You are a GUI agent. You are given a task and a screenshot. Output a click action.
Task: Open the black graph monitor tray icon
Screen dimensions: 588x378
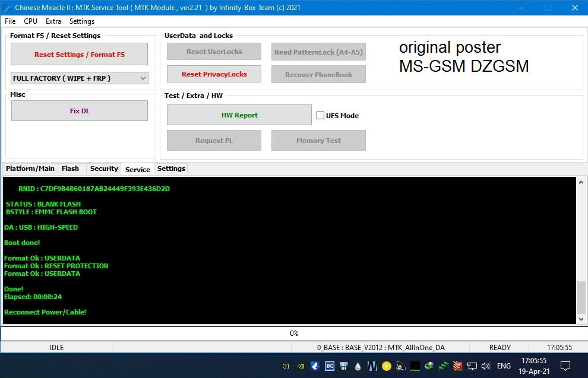(x=415, y=366)
